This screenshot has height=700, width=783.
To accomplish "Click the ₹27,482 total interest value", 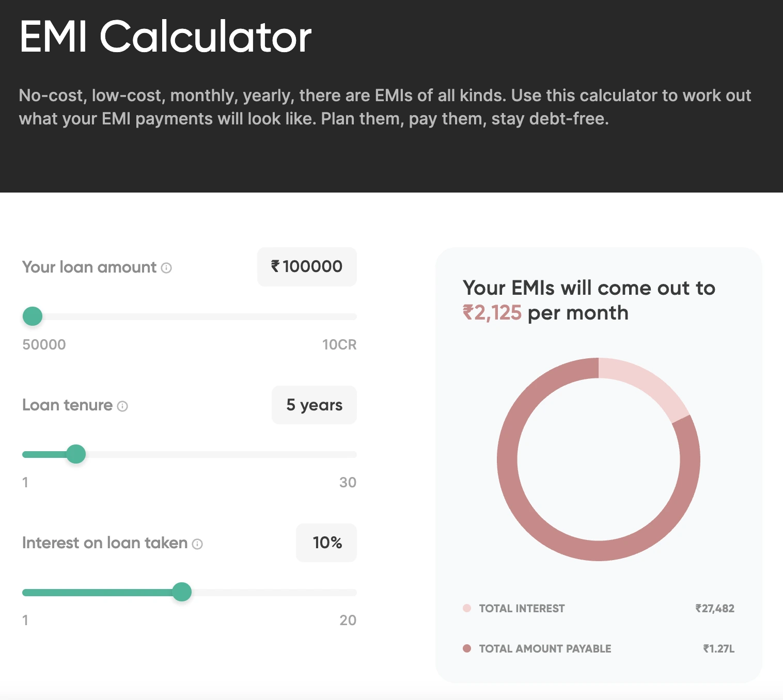I will (x=714, y=609).
